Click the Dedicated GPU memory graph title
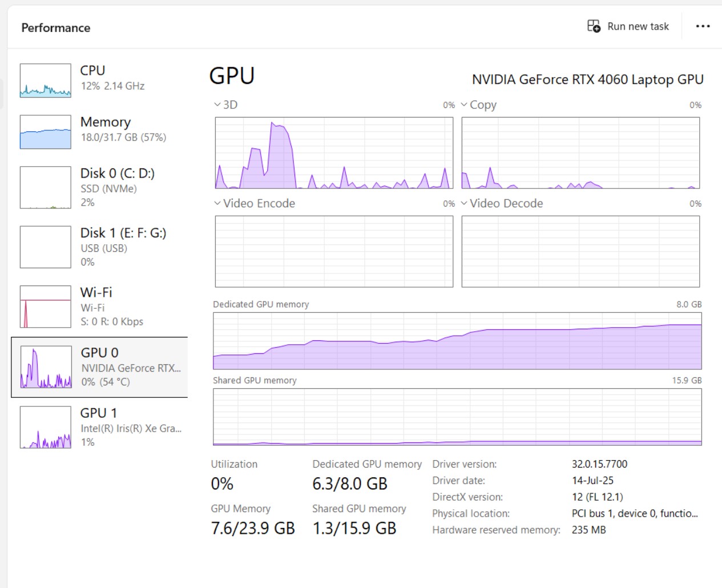 (x=261, y=304)
